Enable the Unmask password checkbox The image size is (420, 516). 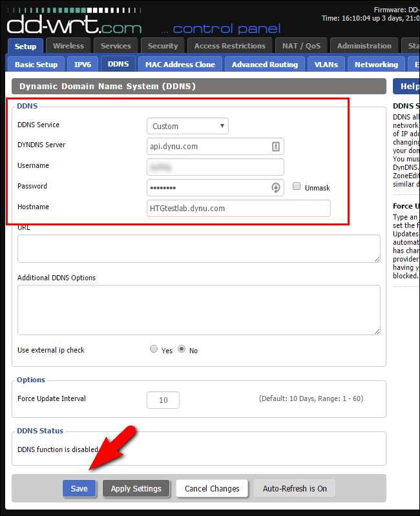(297, 187)
